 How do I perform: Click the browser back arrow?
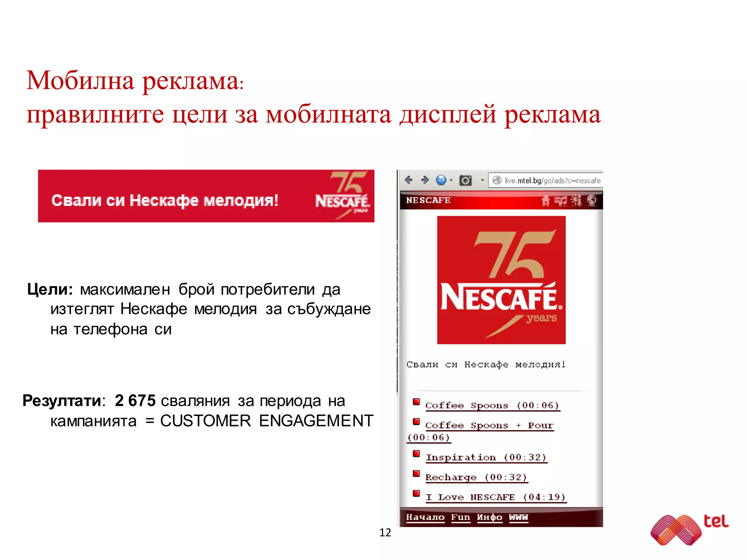pyautogui.click(x=409, y=180)
